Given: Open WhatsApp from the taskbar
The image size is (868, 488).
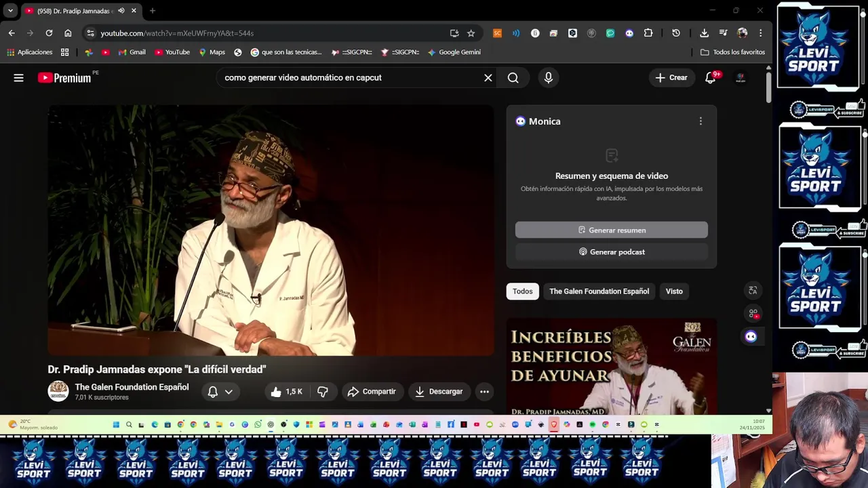Looking at the screenshot, I should coord(258,425).
